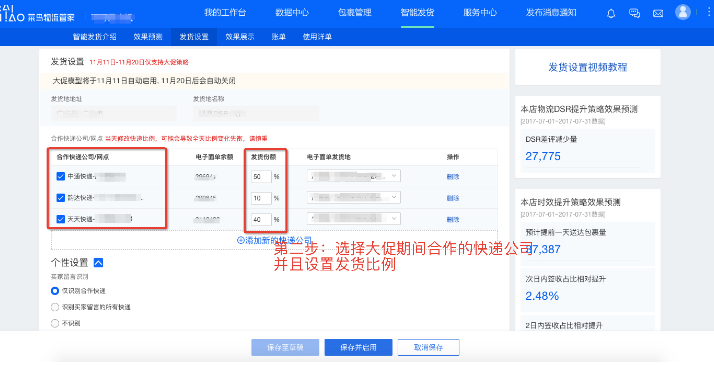The height and width of the screenshot is (365, 714).
Task: Edit 韵达快递 发货份额 field showing 10
Action: (x=261, y=198)
